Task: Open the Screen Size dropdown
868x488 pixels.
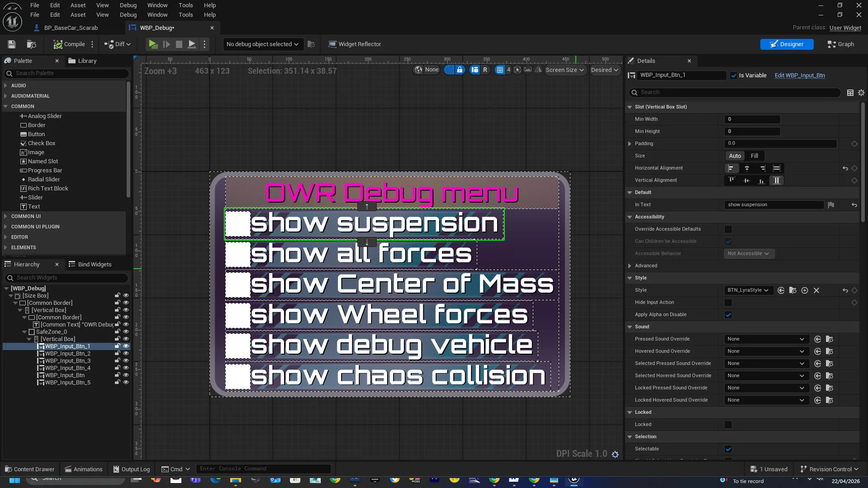Action: coord(564,70)
